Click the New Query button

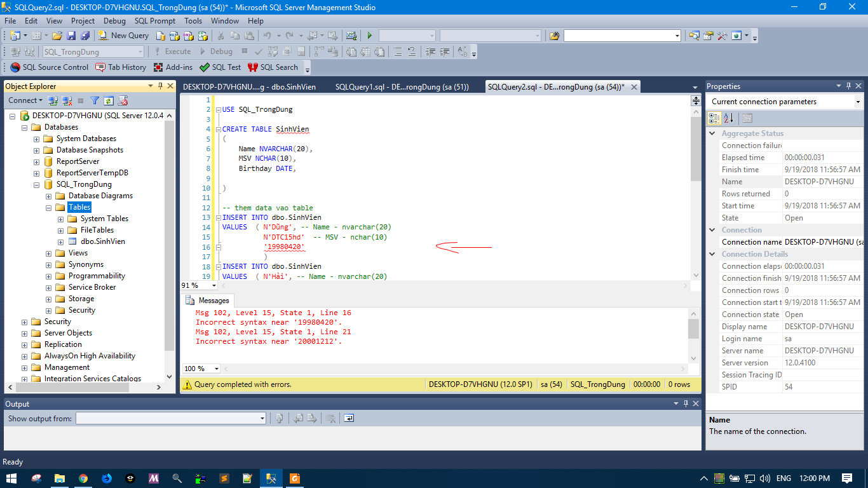(123, 36)
